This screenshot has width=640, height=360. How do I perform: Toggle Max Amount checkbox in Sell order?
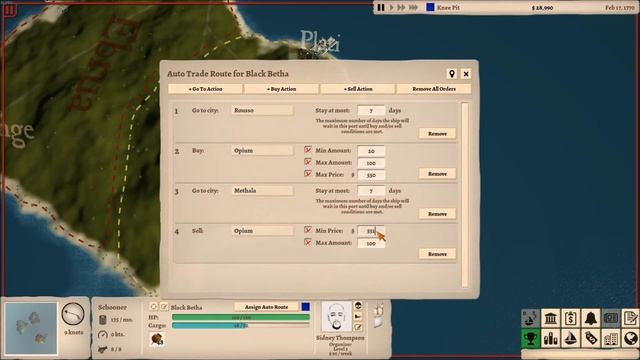(x=308, y=242)
